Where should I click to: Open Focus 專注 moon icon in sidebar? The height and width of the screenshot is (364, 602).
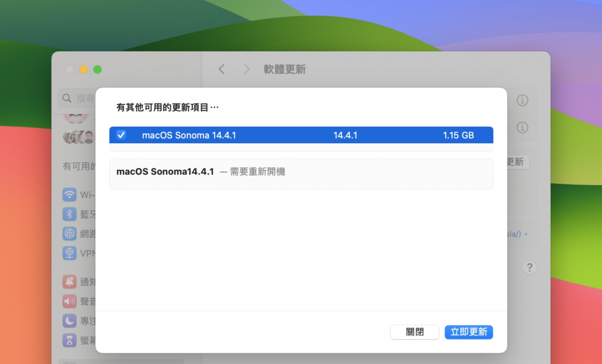pyautogui.click(x=69, y=321)
